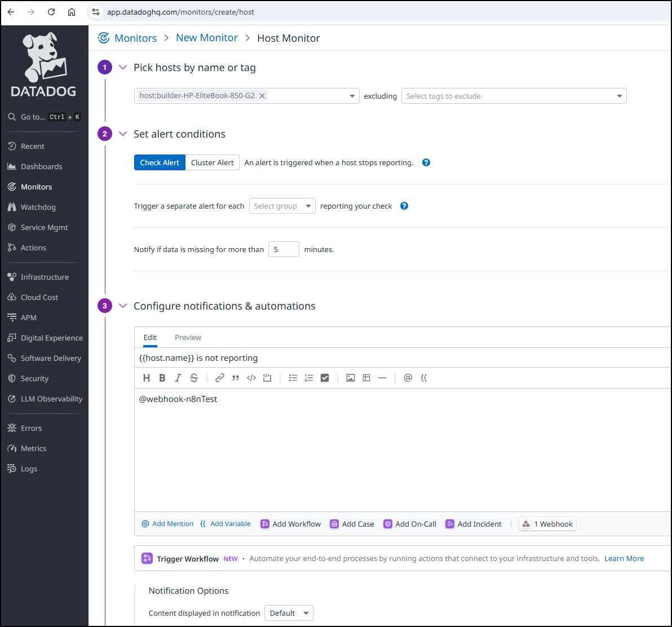Viewport: 672px width, 627px height.
Task: Remove the host:builder-HP-EliteBook-850-G2 tag
Action: point(262,95)
